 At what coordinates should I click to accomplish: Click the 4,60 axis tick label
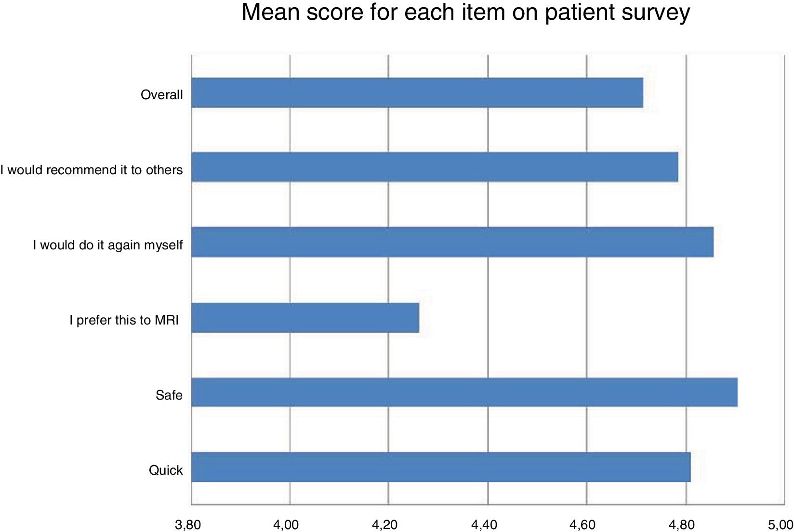[582, 525]
